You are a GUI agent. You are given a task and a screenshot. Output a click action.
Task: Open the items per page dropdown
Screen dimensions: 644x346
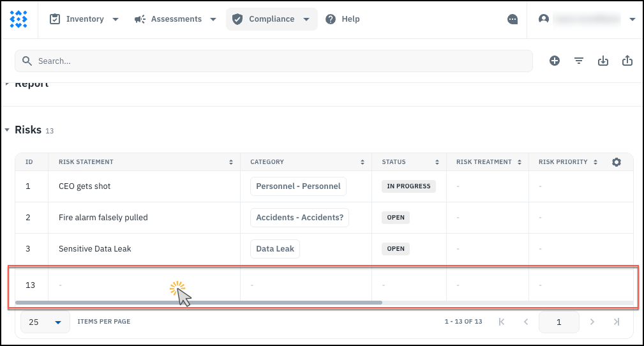pos(45,322)
